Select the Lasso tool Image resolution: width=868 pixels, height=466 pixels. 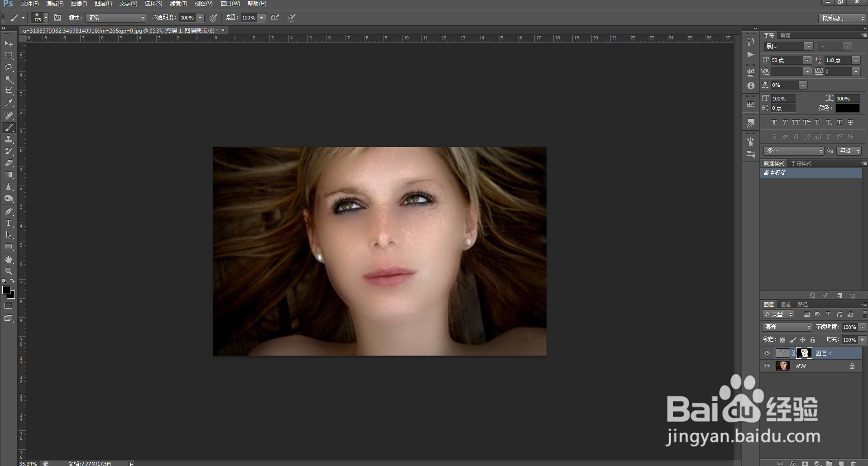(x=9, y=67)
